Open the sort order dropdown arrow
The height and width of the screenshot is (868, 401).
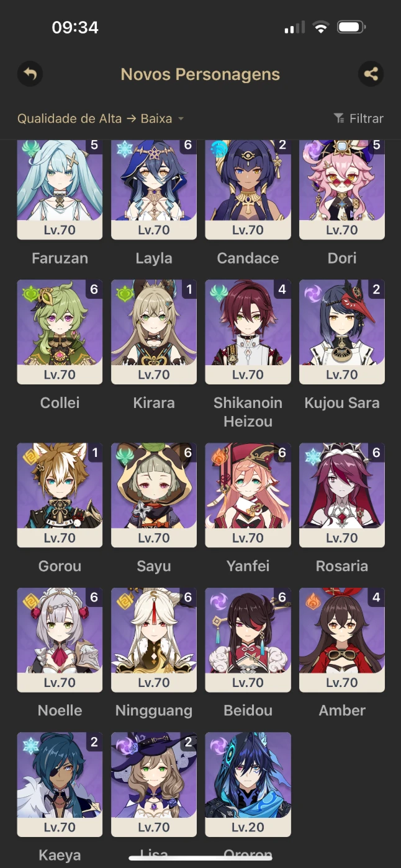coord(181,119)
